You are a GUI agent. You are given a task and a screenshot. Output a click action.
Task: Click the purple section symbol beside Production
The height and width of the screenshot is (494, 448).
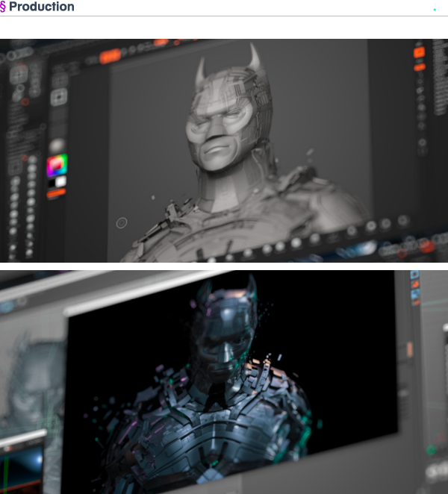[2, 7]
